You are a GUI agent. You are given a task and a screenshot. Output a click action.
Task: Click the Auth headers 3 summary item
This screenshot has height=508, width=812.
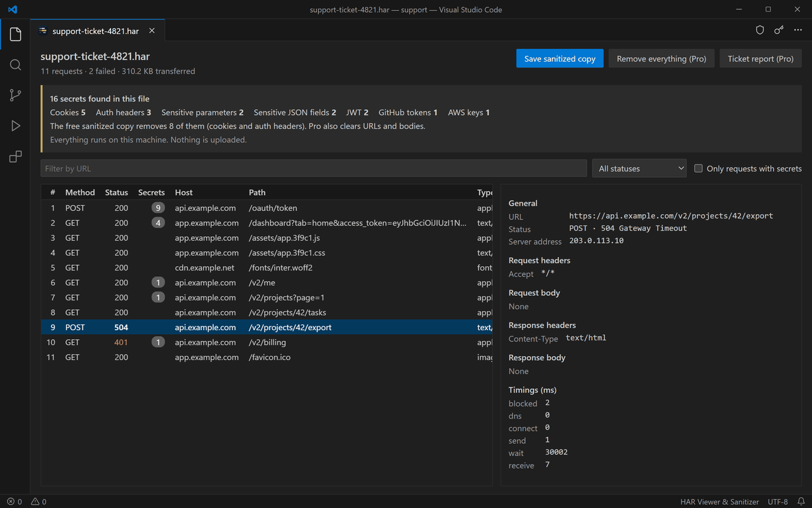coord(124,112)
